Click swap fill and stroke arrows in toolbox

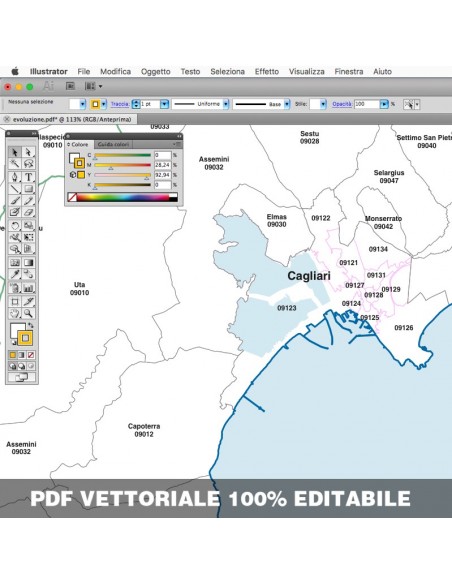(x=31, y=326)
